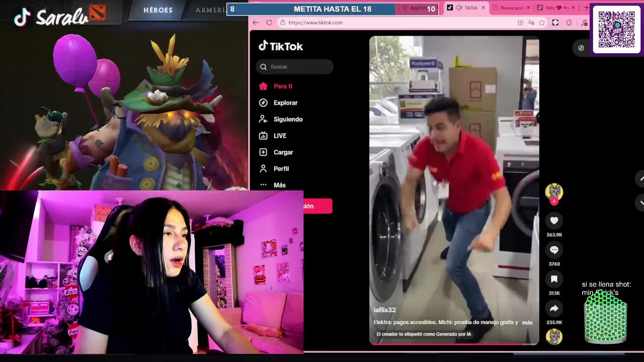Open the apps grid icon in address bar
This screenshot has height=362, width=644.
(x=521, y=23)
